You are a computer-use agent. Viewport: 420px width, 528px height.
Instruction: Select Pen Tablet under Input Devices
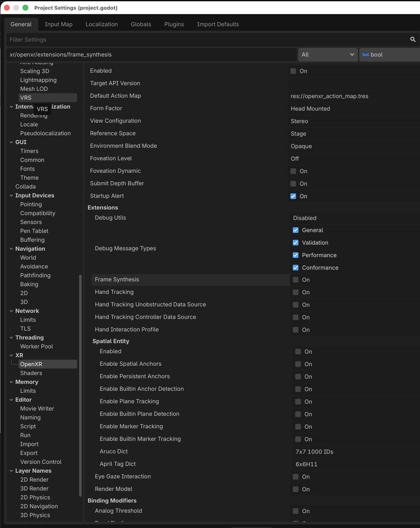pos(34,231)
